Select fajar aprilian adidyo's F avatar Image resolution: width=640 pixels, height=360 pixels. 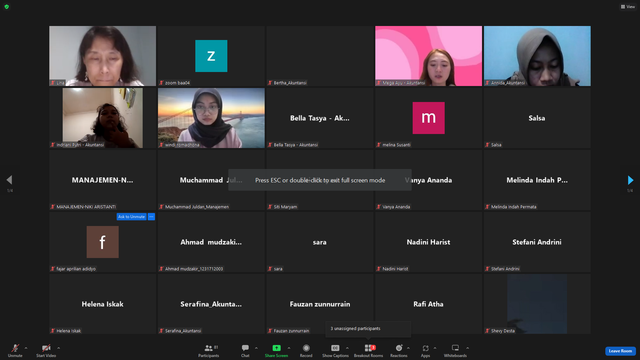pos(102,242)
